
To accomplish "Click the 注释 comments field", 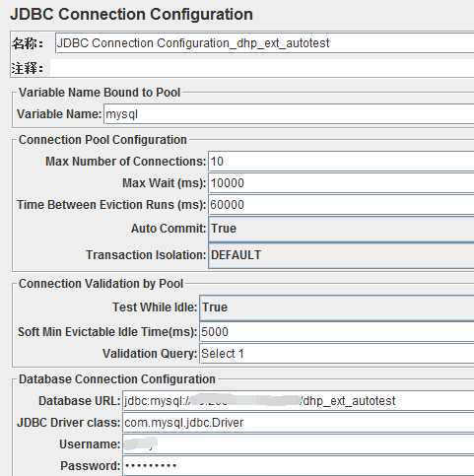I will [x=262, y=68].
